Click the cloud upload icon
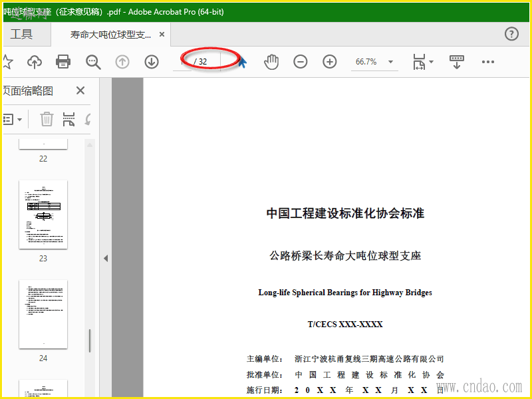532x399 pixels. [35, 62]
